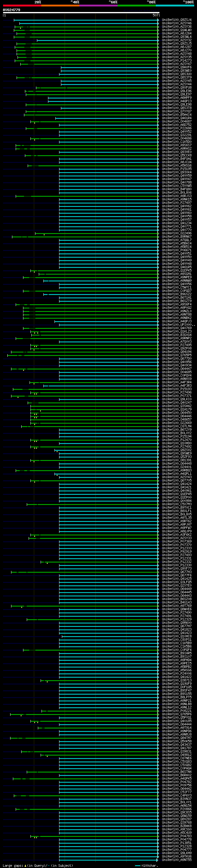The height and width of the screenshot is (868, 197).
Task: Click the white query sequence bar
Action: (81, 12)
